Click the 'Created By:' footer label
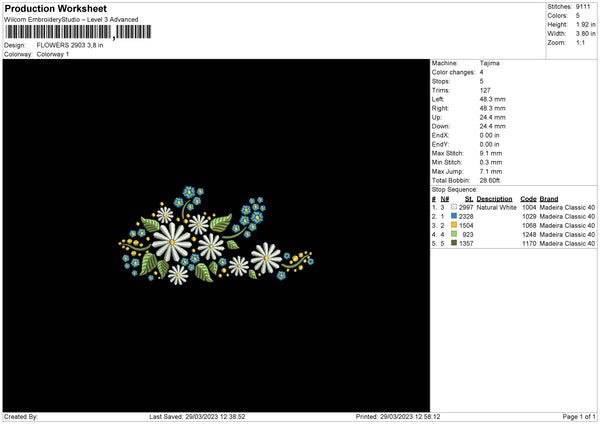 21,417
